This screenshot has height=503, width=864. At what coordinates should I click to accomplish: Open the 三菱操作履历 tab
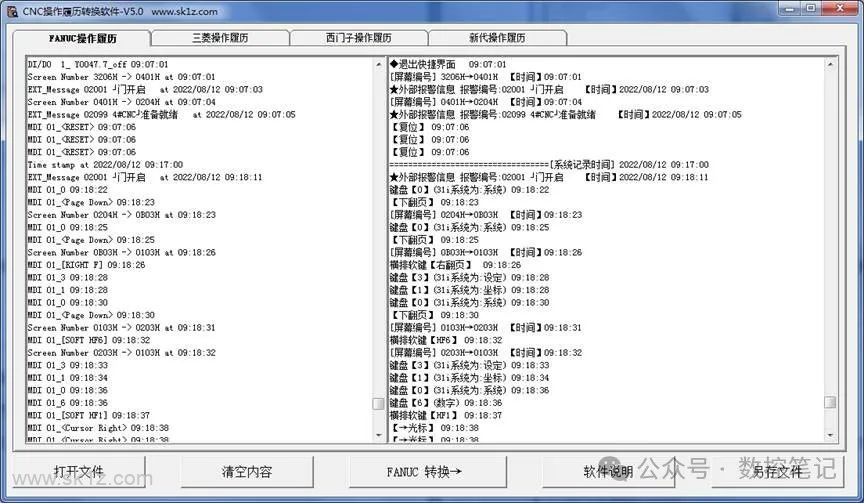220,37
